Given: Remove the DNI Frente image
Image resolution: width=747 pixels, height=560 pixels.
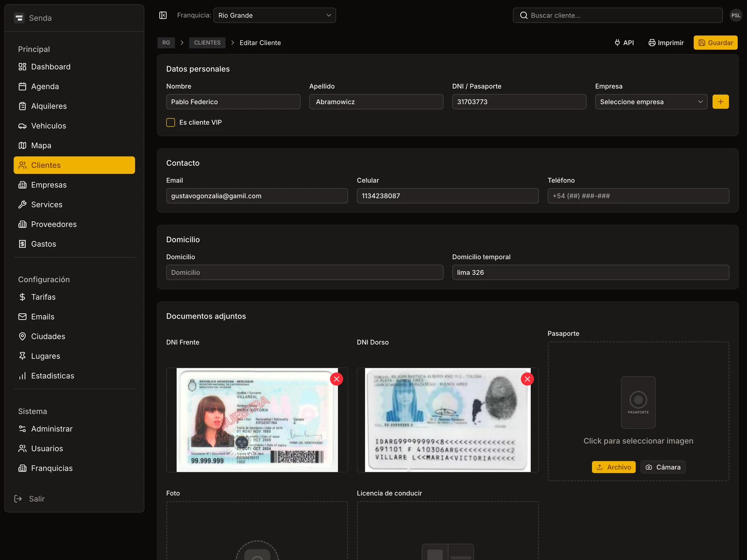Looking at the screenshot, I should [337, 379].
